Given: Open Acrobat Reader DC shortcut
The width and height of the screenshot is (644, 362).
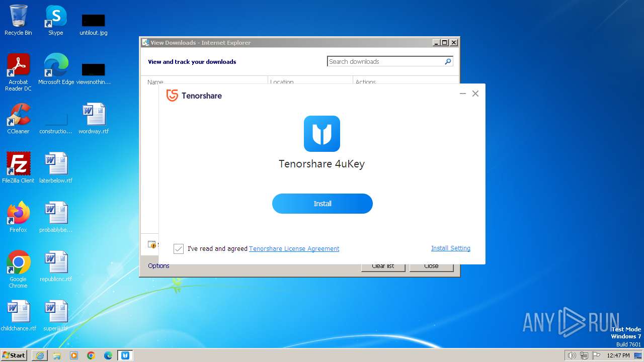Looking at the screenshot, I should [x=18, y=72].
